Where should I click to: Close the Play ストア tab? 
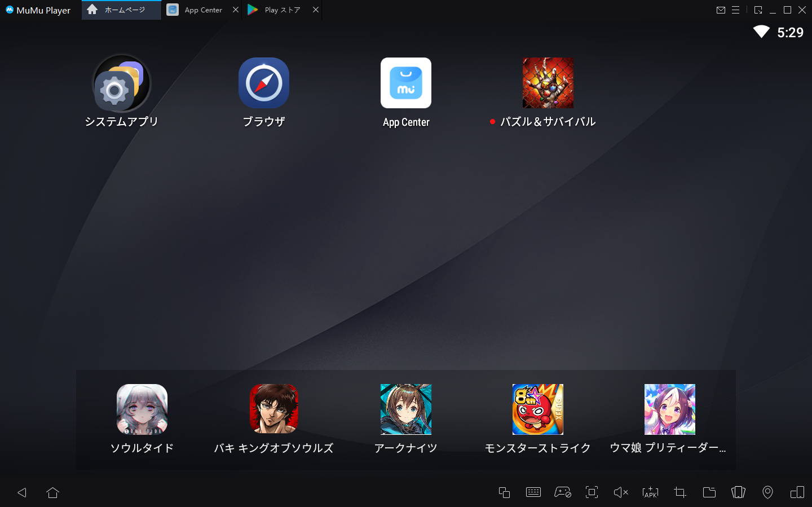coord(316,10)
